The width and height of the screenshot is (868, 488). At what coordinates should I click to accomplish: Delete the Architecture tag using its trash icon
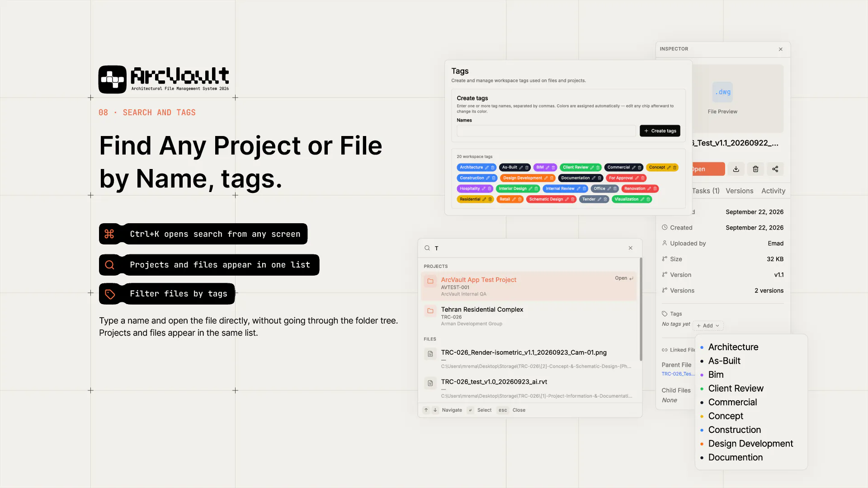tap(493, 167)
